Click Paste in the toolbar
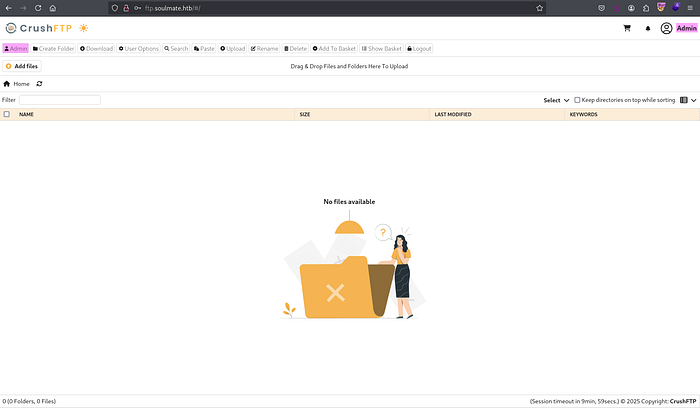700x408 pixels. coord(204,48)
